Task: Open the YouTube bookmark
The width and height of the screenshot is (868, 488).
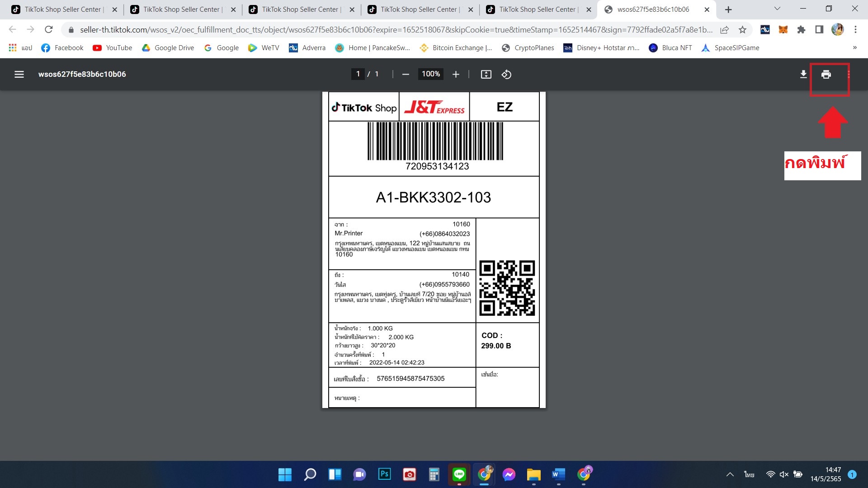Action: [x=113, y=47]
